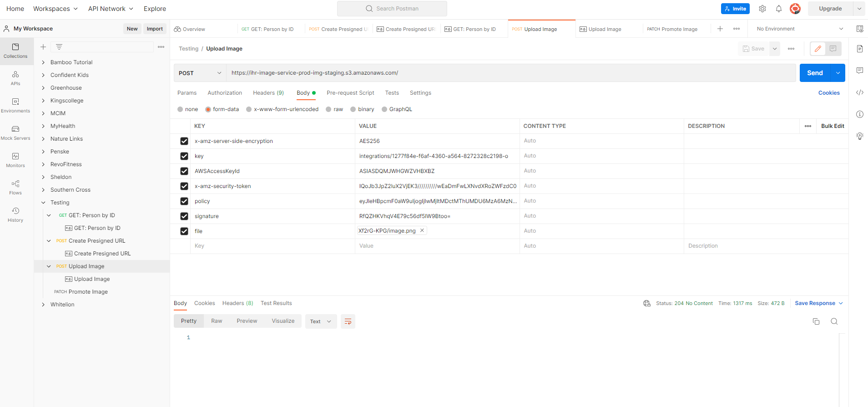Uncheck the x-amz-security-token row checkbox
This screenshot has width=868, height=407.
(184, 186)
